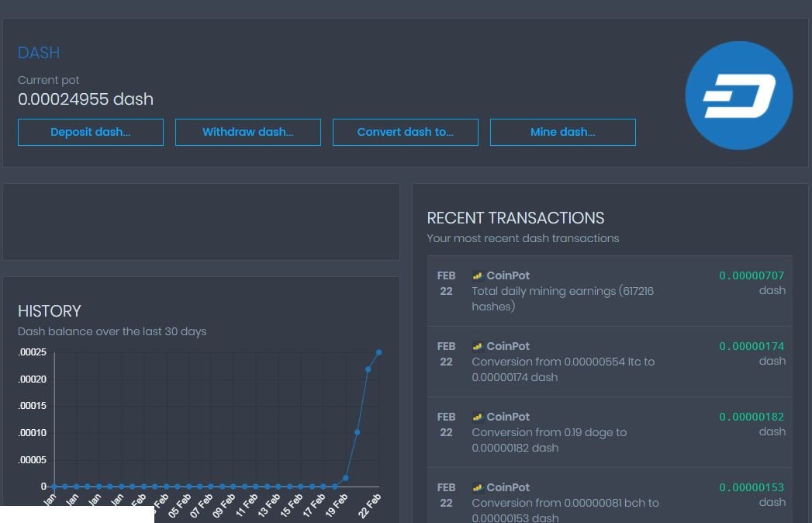
Task: Click CoinPot icon in doge conversion row
Action: [478, 417]
